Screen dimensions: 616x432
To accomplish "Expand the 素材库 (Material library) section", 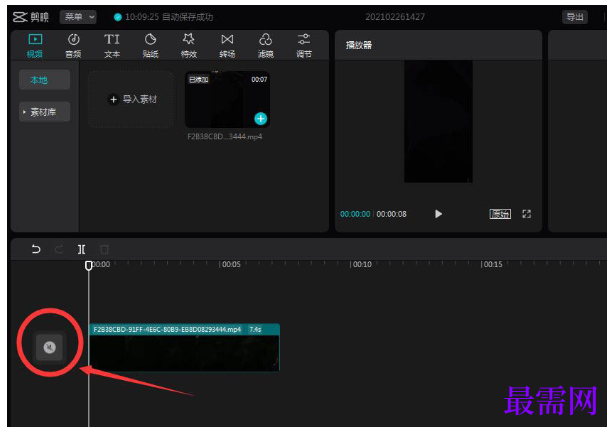I will [x=44, y=112].
